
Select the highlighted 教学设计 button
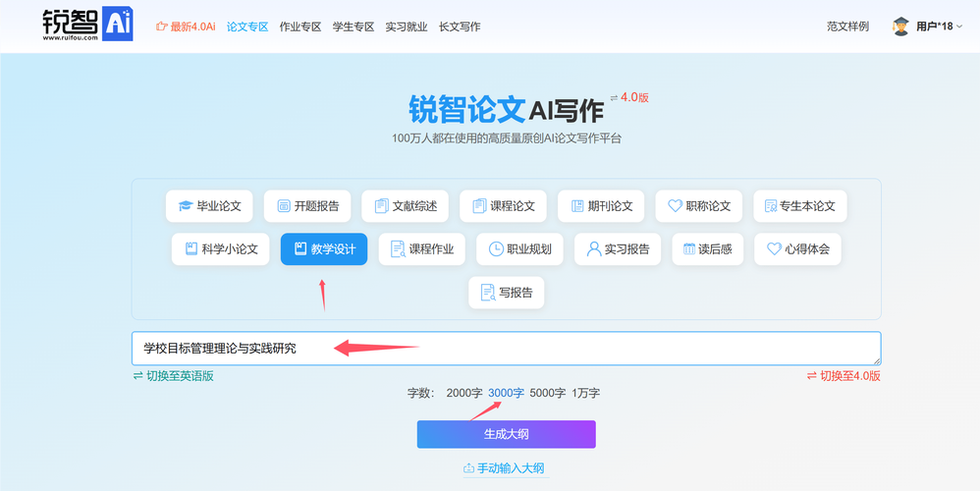click(324, 249)
